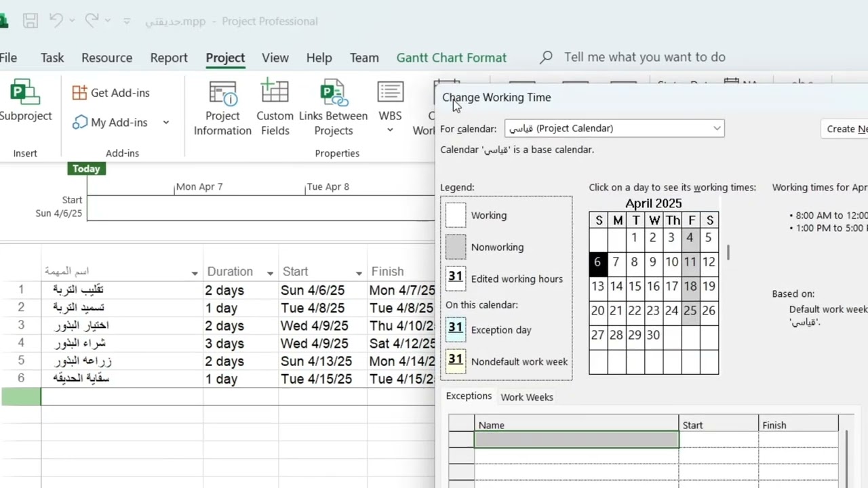Open Custom Fields
Screen dimensions: 868x488
(x=275, y=108)
